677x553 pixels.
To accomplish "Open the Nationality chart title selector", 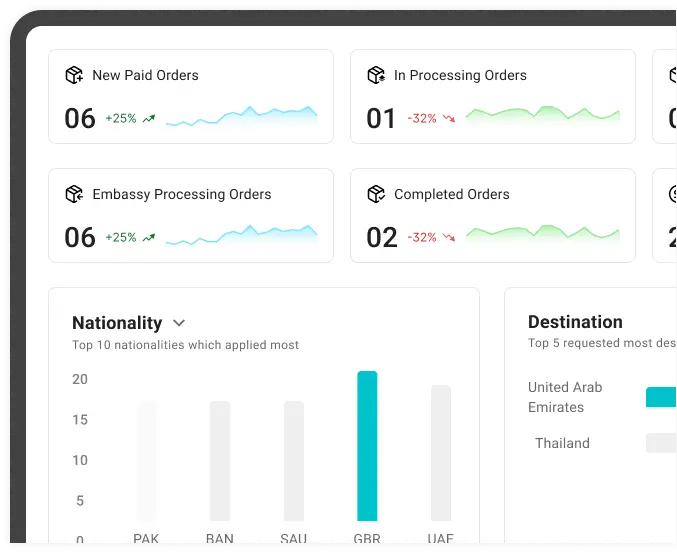I will pyautogui.click(x=117, y=323).
